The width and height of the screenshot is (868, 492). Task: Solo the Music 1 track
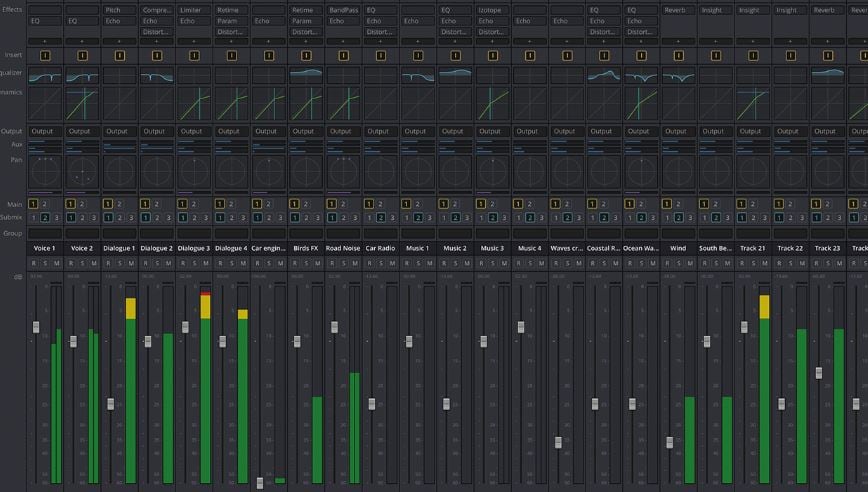418,263
